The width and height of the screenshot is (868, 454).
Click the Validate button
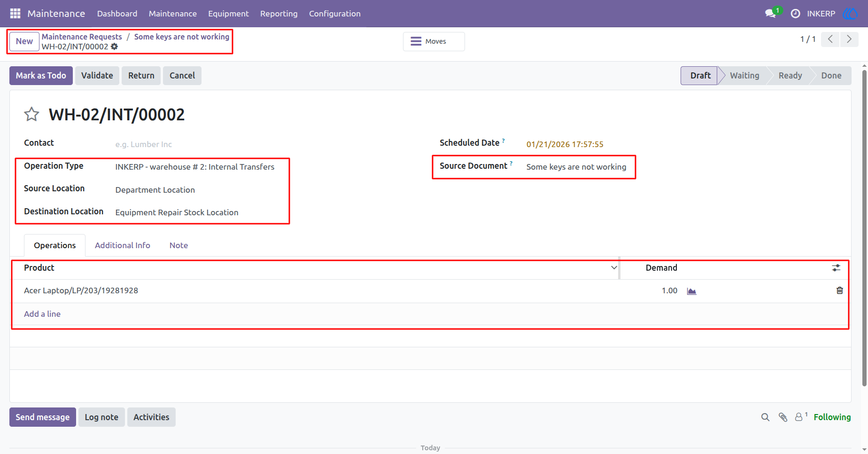pos(97,76)
